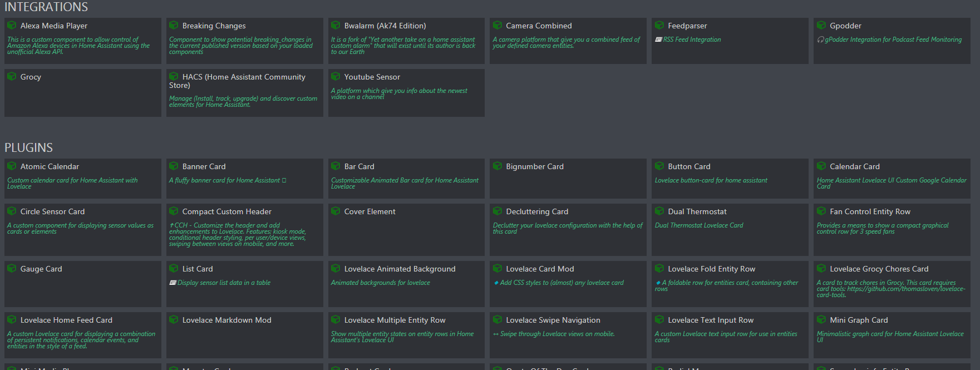This screenshot has height=370, width=980.
Task: Click the cube icon beside Dual Thermostat
Action: pos(659,211)
